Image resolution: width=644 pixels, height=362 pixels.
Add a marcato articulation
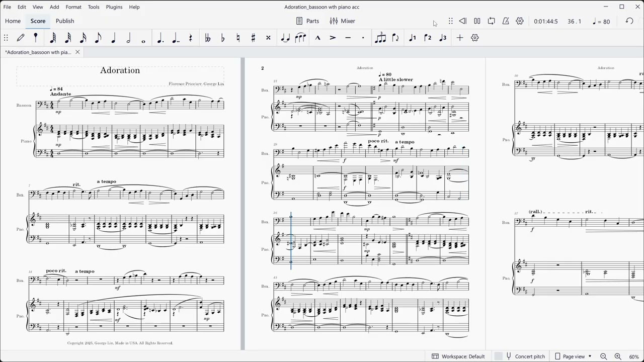pos(317,38)
